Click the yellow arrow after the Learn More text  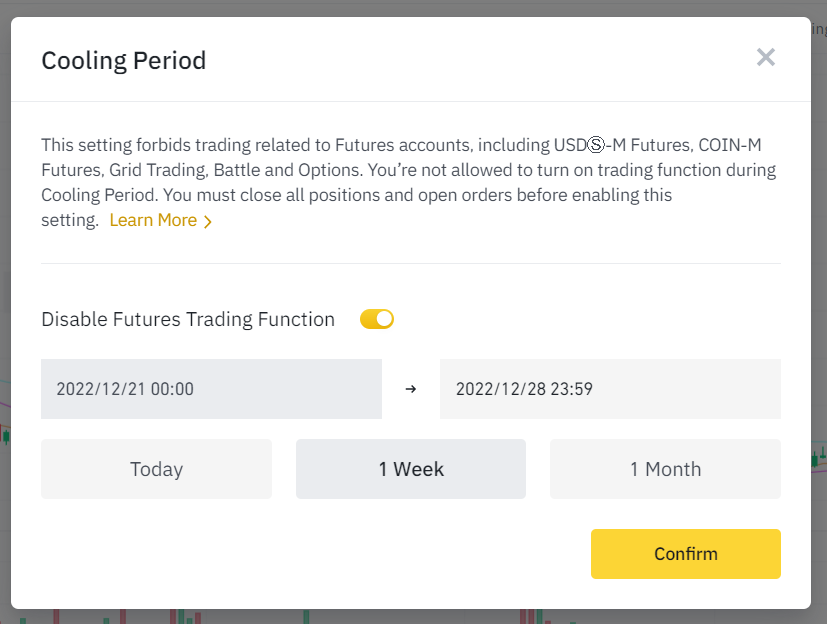pyautogui.click(x=206, y=220)
